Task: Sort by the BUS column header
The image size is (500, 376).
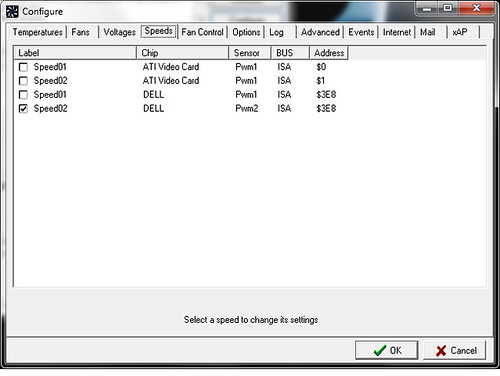Action: [x=290, y=53]
